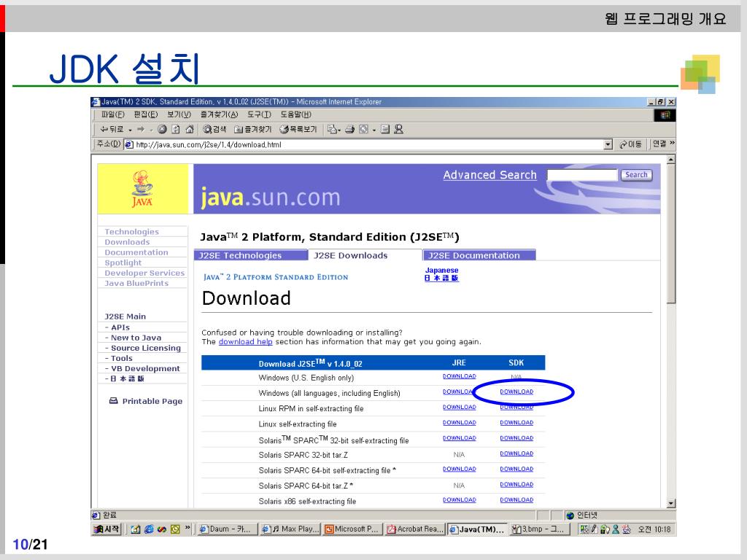Click the Go (이동) button
The image size is (747, 560).
click(x=630, y=144)
